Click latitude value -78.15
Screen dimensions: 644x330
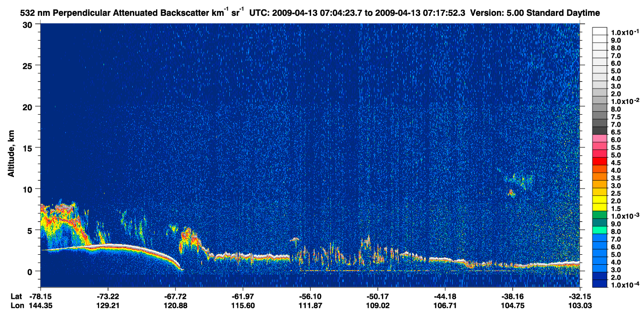click(x=40, y=296)
